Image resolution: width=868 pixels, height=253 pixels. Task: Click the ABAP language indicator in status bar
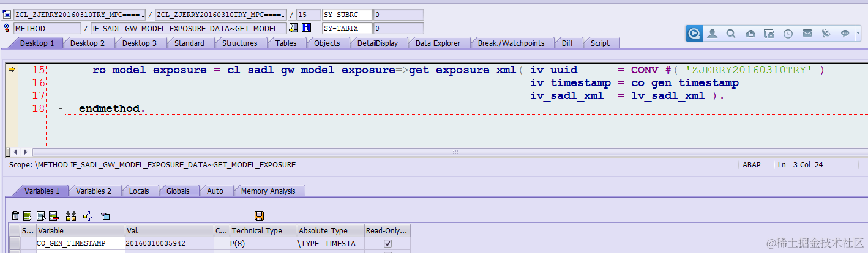[751, 165]
